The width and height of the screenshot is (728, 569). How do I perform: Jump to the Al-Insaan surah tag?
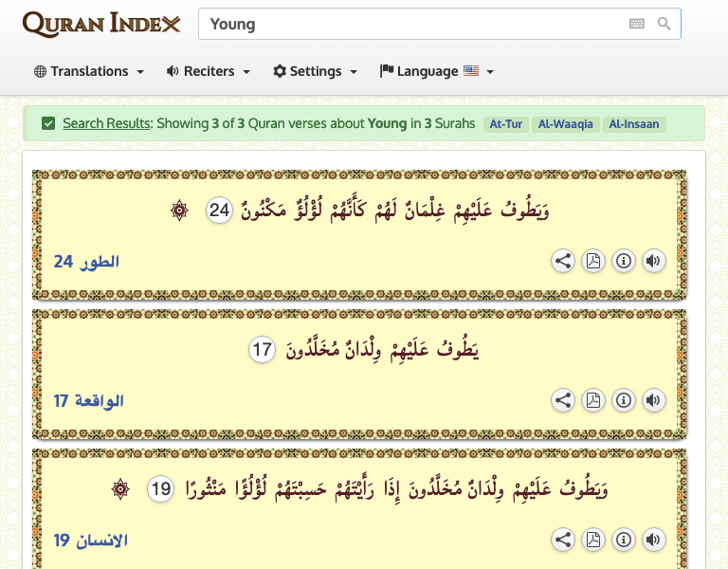tap(634, 124)
